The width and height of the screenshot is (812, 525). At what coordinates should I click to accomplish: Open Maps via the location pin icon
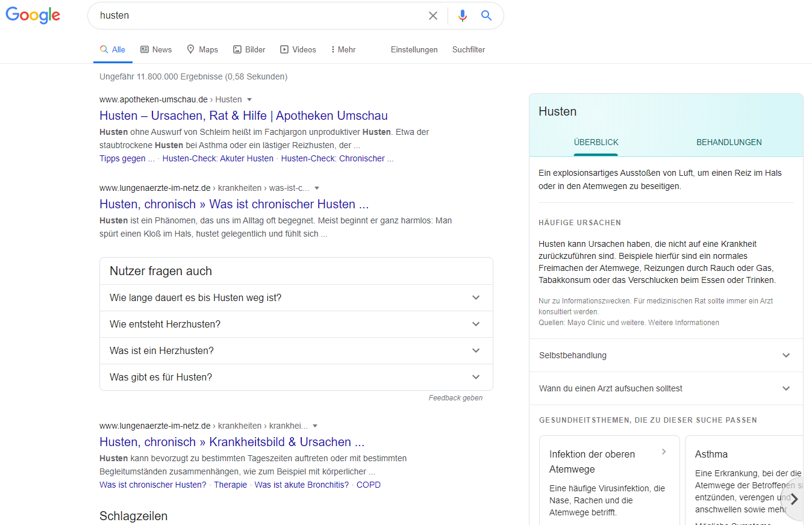click(x=189, y=49)
